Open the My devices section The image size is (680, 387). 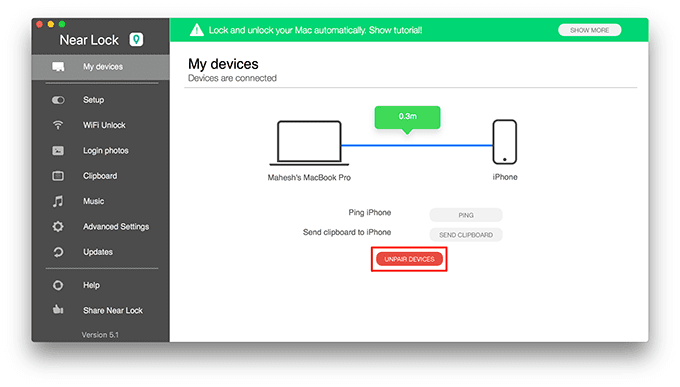point(101,67)
